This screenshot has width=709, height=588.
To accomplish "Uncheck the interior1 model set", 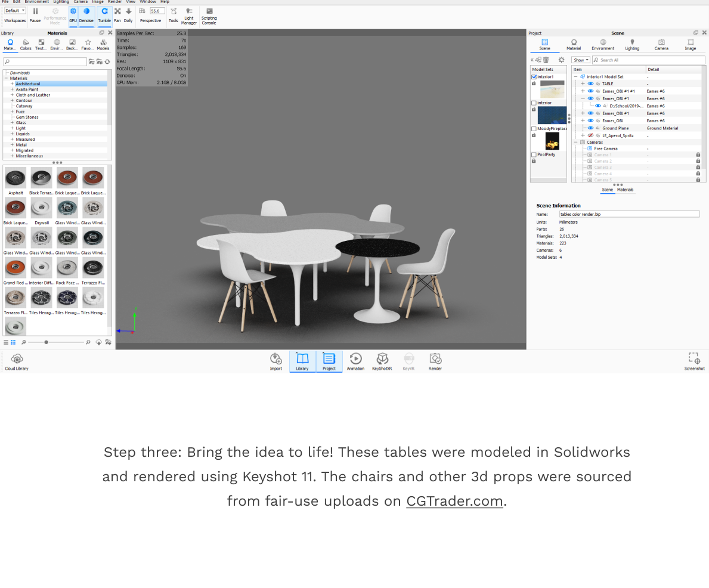I will 534,77.
